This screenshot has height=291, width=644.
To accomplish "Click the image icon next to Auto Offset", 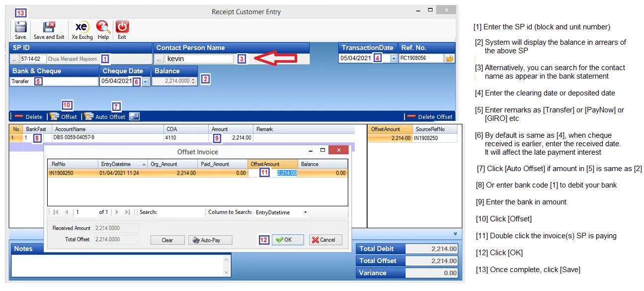I will [134, 116].
